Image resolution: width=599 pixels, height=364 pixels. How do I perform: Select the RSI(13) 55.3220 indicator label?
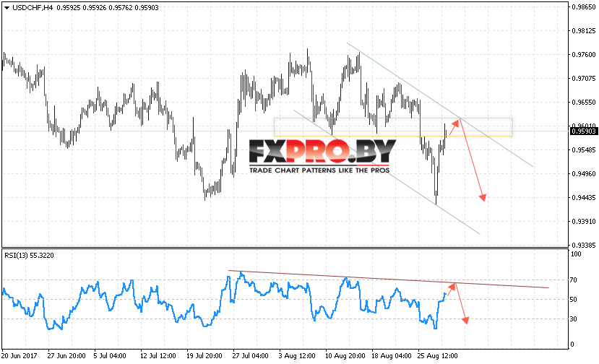click(x=29, y=256)
